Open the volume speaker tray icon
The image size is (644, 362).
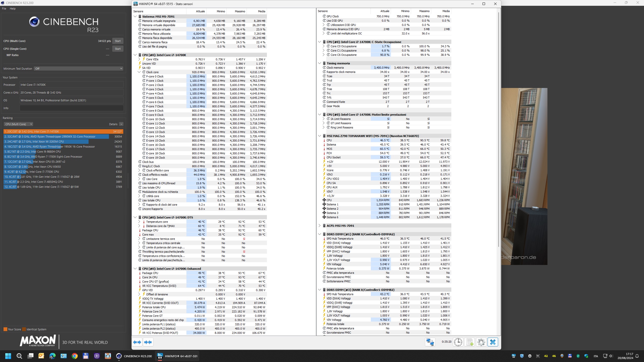point(611,356)
